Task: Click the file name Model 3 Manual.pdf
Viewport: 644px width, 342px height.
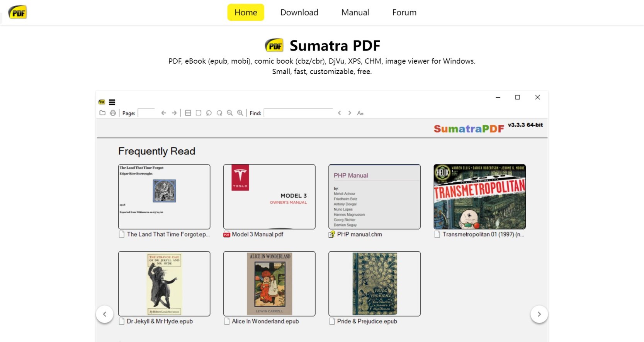Action: [258, 234]
